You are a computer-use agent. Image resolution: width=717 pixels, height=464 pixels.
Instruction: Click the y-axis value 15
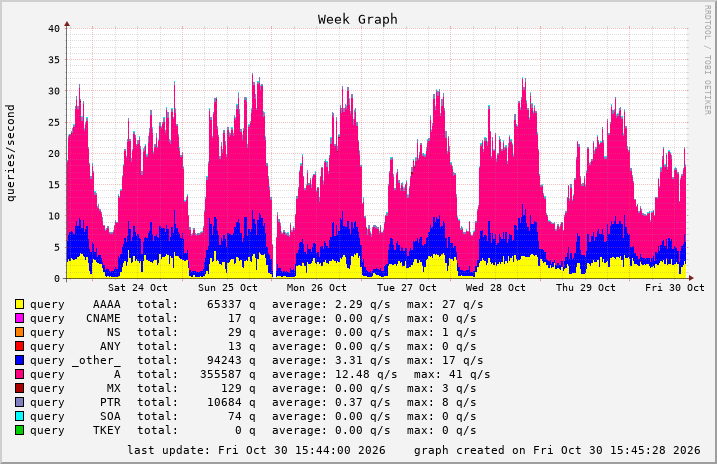pos(54,185)
